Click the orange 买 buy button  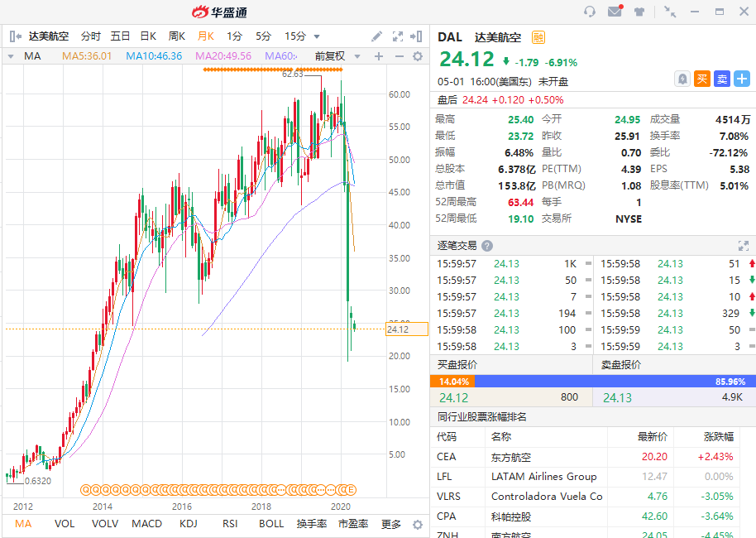coord(702,79)
